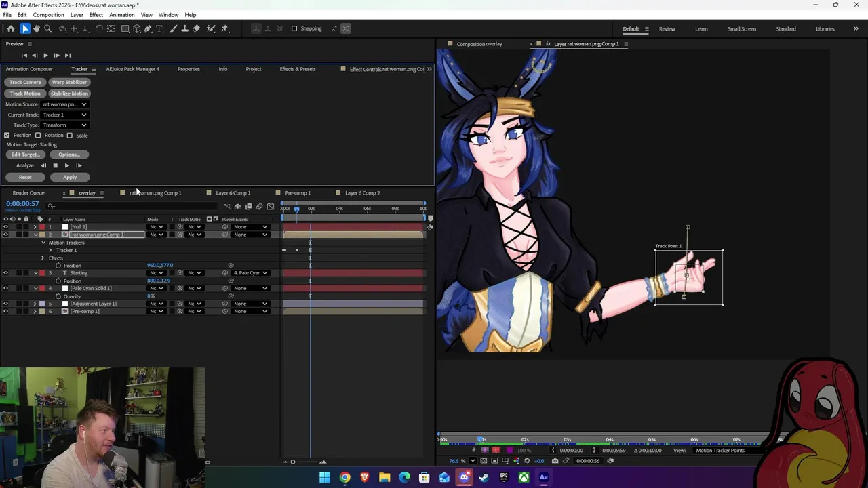The width and height of the screenshot is (868, 488).
Task: Open the Animation menu
Action: click(x=122, y=15)
